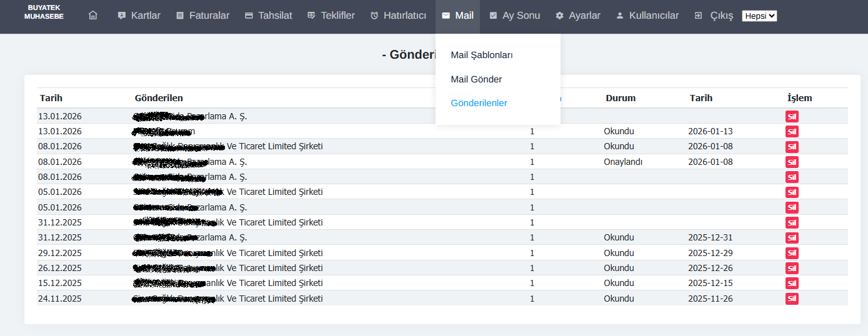Delete the first 13.01.2026 row with Sil
The width and height of the screenshot is (868, 336).
(x=792, y=116)
